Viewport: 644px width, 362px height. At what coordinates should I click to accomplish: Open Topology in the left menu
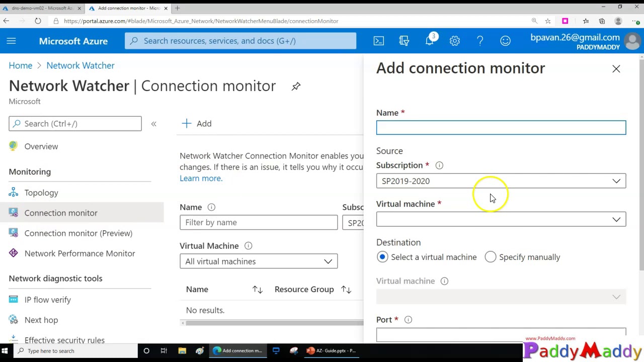(41, 193)
